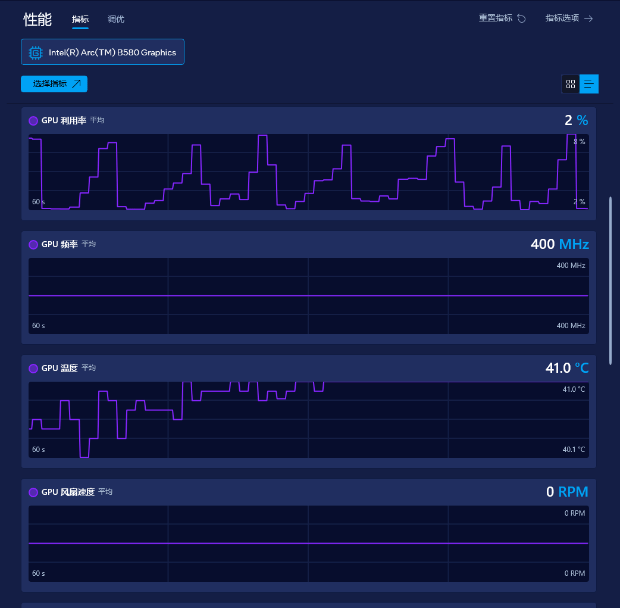Open the 调优 (Tuning) tab
This screenshot has height=608, width=620.
pyautogui.click(x=116, y=19)
